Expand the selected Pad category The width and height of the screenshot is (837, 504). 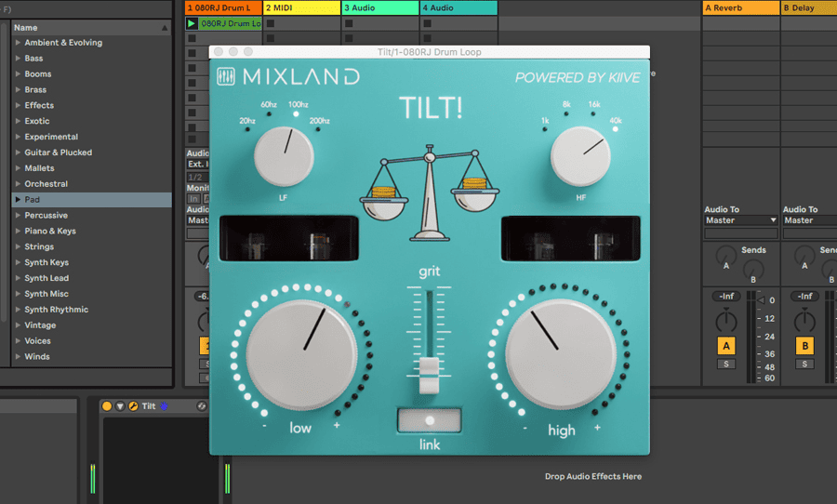[x=18, y=199]
